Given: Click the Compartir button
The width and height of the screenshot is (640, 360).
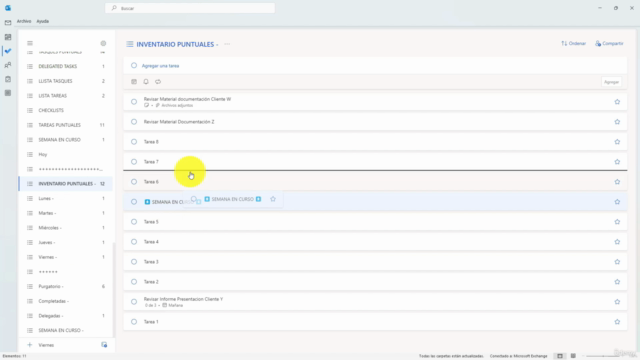Looking at the screenshot, I should coord(609,43).
